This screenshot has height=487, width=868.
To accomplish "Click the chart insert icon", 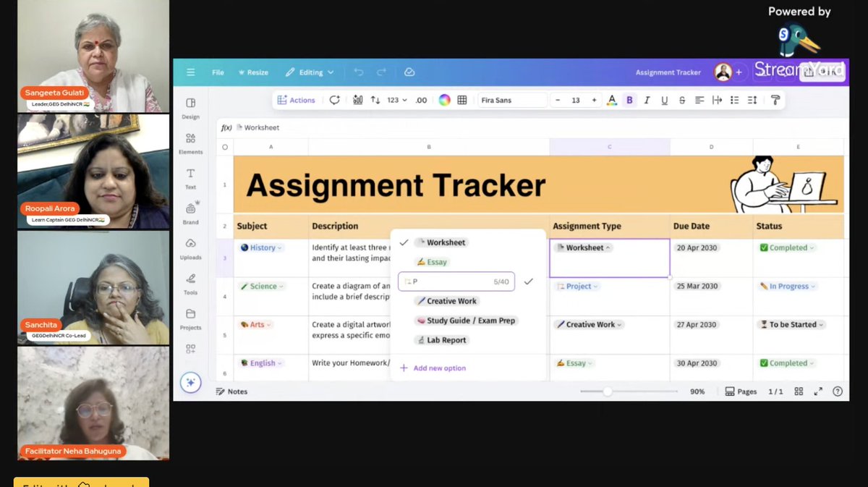I will tap(357, 100).
